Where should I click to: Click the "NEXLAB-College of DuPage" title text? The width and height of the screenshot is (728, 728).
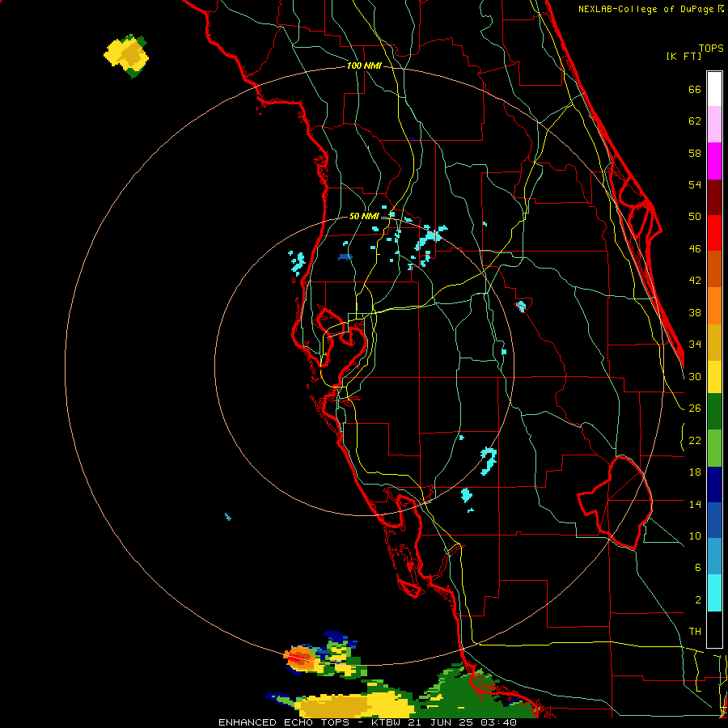pyautogui.click(x=647, y=9)
